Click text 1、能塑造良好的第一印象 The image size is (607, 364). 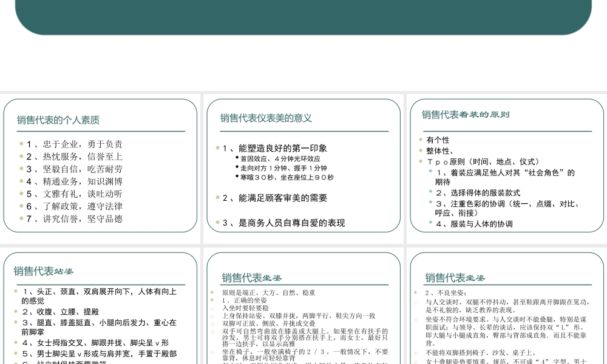coord(275,148)
